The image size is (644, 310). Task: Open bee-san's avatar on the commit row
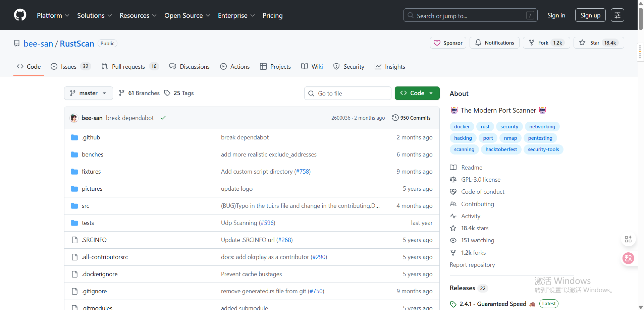[x=74, y=118]
